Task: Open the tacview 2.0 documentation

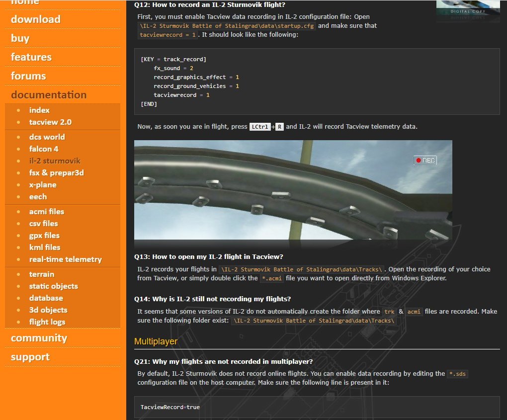Action: pyautogui.click(x=50, y=122)
